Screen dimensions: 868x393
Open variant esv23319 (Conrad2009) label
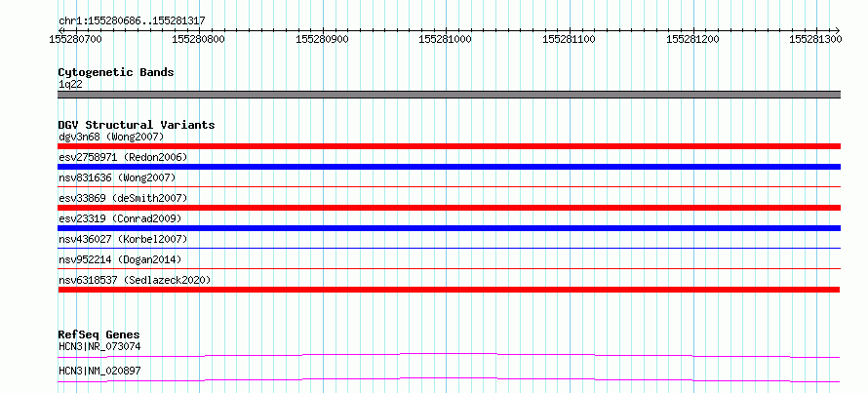120,218
